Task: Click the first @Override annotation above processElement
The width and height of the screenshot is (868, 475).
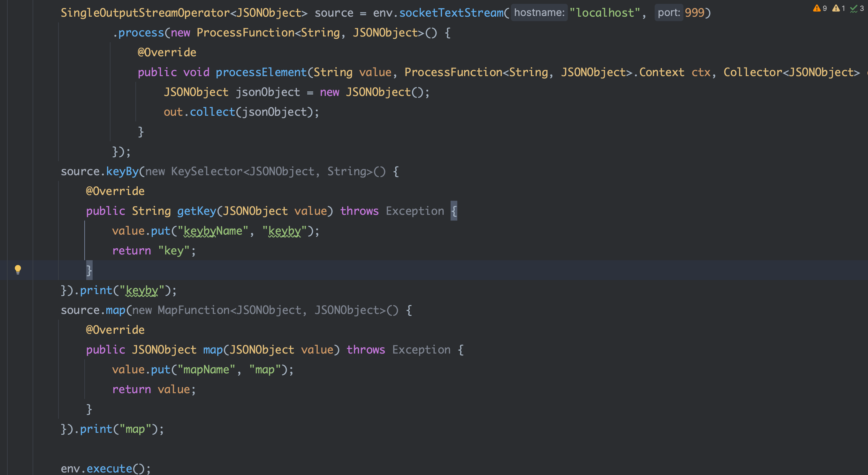Action: [167, 52]
